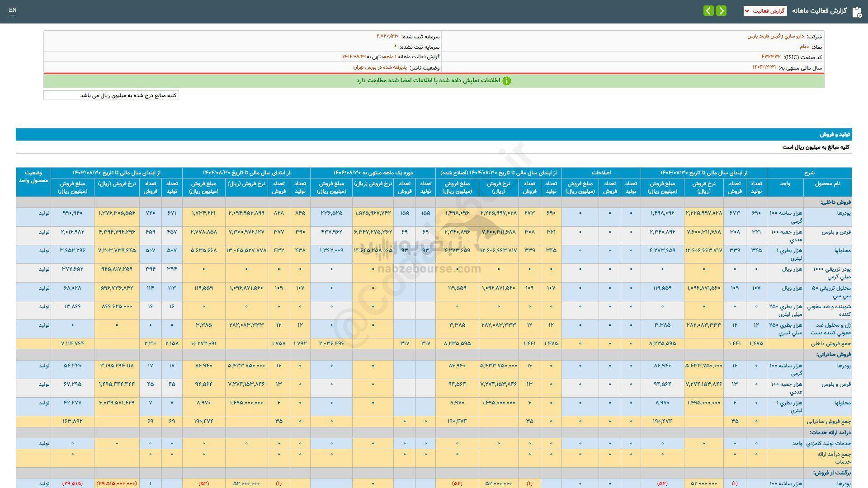Click the clipboard report icon in header
The height and width of the screenshot is (488, 868).
(857, 12)
